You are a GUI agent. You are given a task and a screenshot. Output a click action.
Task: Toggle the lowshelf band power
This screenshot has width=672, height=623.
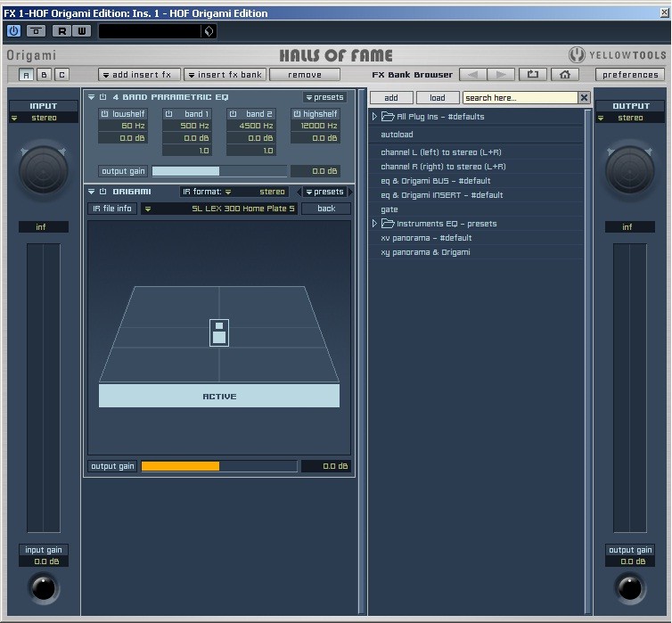[104, 114]
